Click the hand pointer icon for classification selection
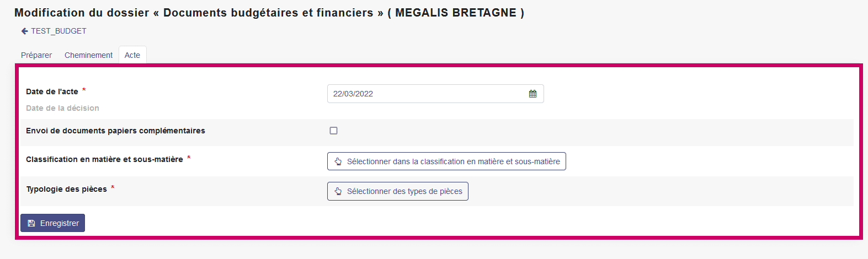Viewport: 868px width, 259px height. 338,161
